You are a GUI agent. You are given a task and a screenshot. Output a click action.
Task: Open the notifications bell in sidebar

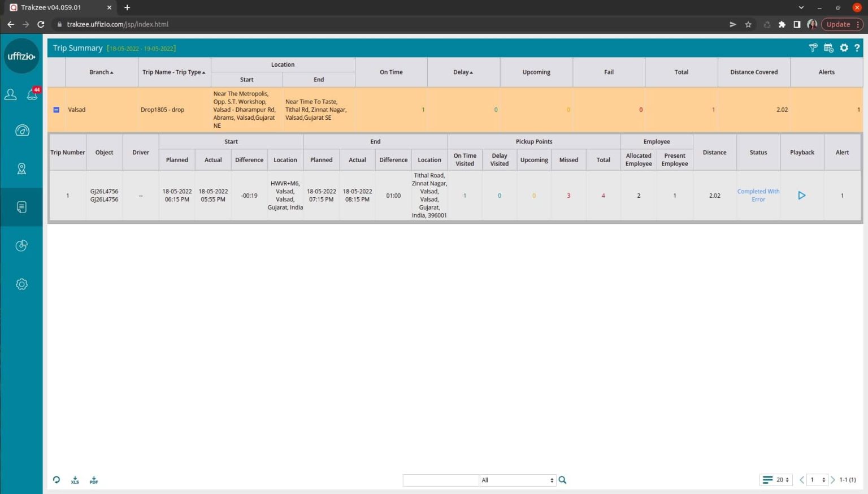[32, 94]
